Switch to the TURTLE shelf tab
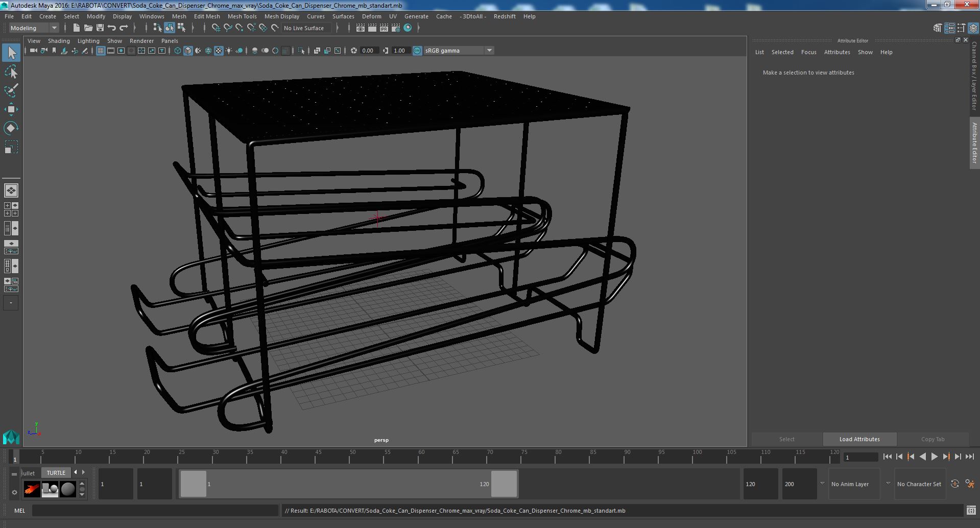980x528 pixels. click(x=56, y=473)
